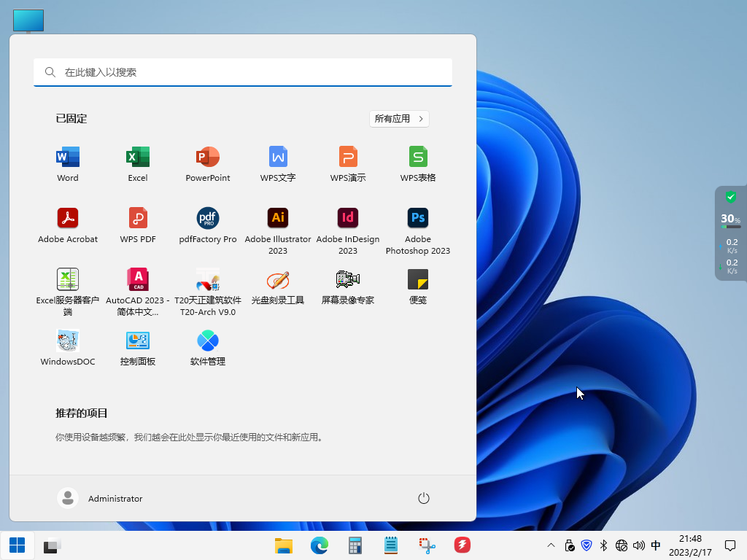Launch Microsoft Edge from the taskbar
The height and width of the screenshot is (560, 747).
coord(320,545)
